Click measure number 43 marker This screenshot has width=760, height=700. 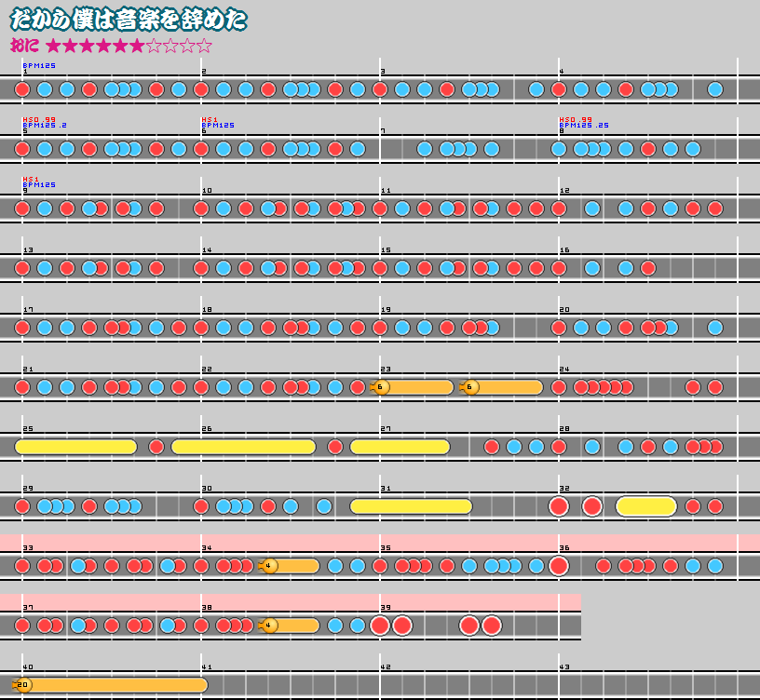564,667
